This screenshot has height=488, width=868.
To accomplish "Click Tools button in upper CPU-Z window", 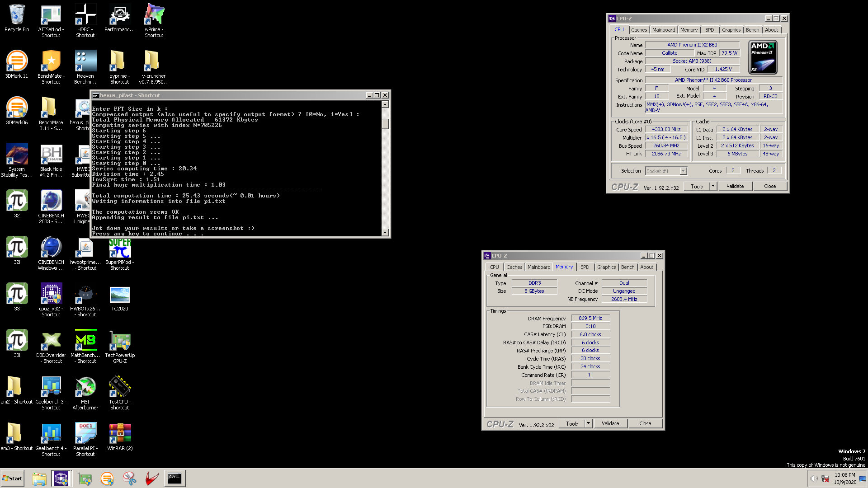I will point(697,186).
